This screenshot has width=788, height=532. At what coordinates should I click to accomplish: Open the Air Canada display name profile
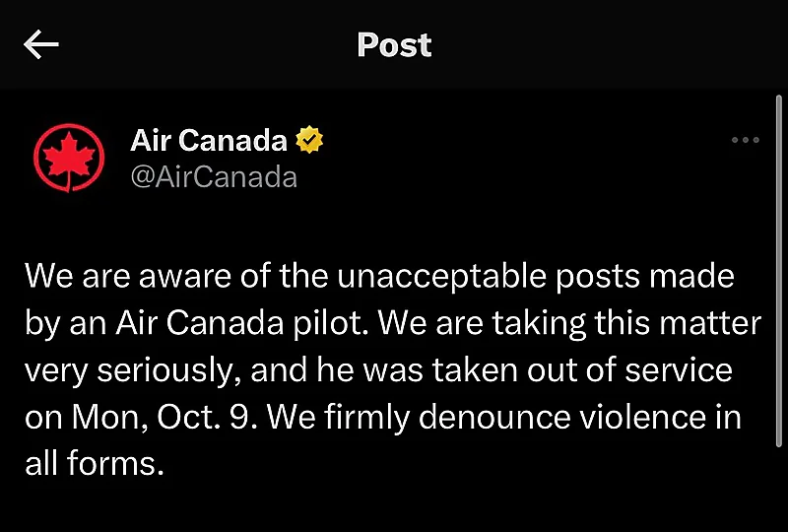point(209,140)
